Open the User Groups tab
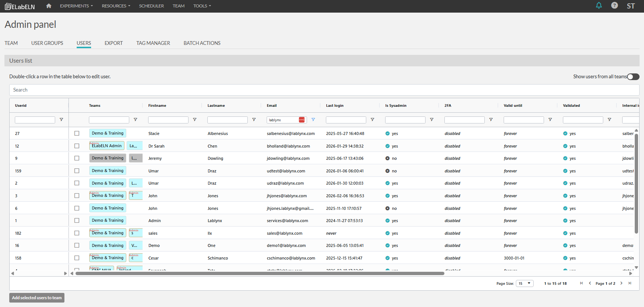The width and height of the screenshot is (644, 307). point(47,43)
